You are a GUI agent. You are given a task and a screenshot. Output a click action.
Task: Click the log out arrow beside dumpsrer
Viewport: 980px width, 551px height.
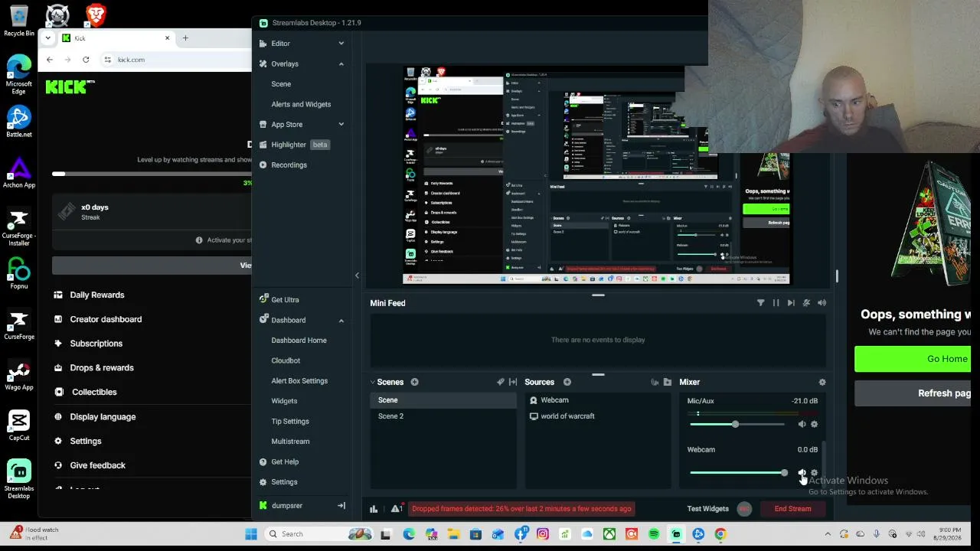341,506
